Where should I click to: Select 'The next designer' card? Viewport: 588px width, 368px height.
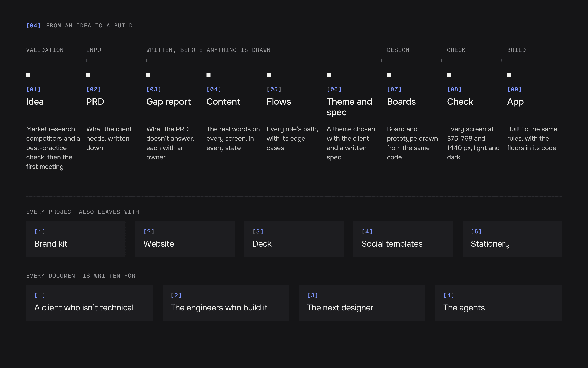pos(362,303)
